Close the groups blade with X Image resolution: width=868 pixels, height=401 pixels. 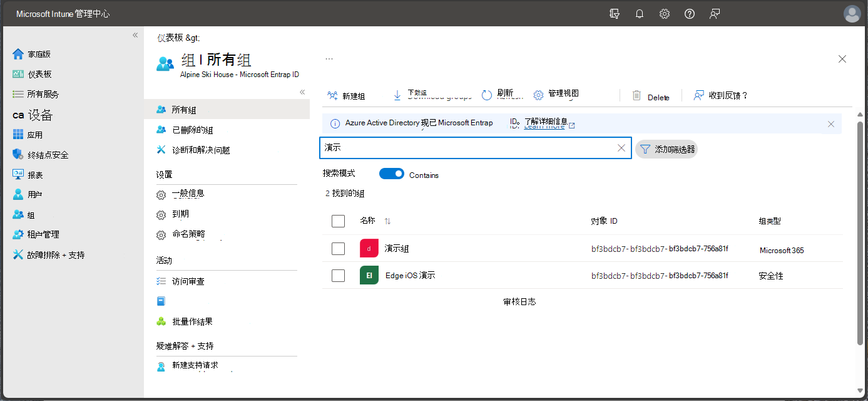(842, 59)
